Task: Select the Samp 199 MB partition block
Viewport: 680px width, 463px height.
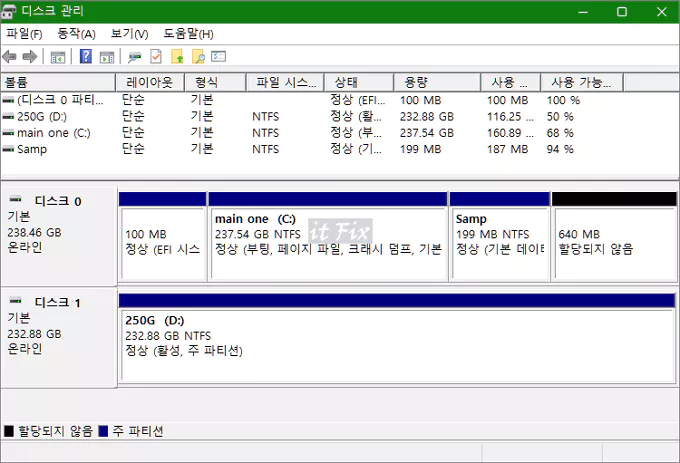Action: pyautogui.click(x=500, y=237)
